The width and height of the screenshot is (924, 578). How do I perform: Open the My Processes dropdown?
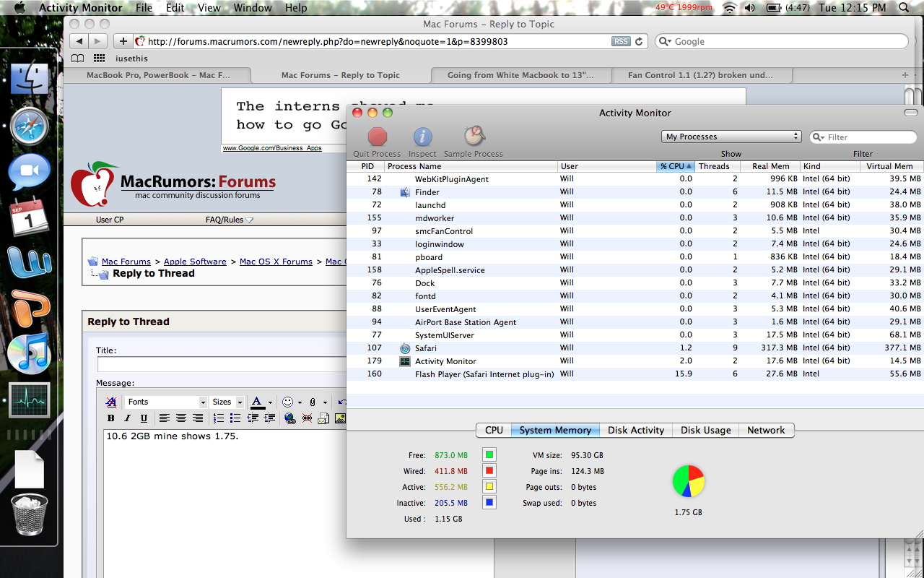731,137
